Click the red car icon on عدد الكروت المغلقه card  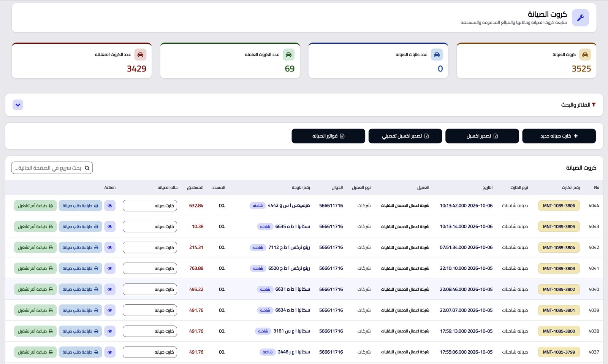point(140,55)
